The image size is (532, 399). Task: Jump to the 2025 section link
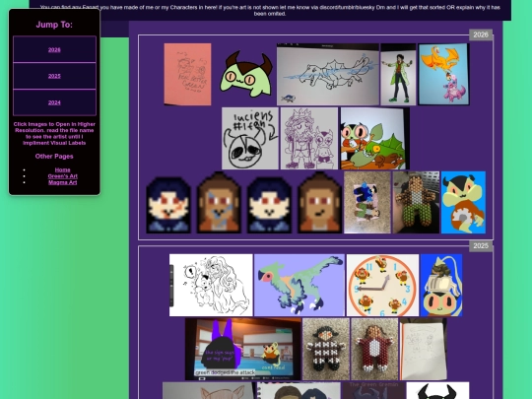tap(54, 76)
